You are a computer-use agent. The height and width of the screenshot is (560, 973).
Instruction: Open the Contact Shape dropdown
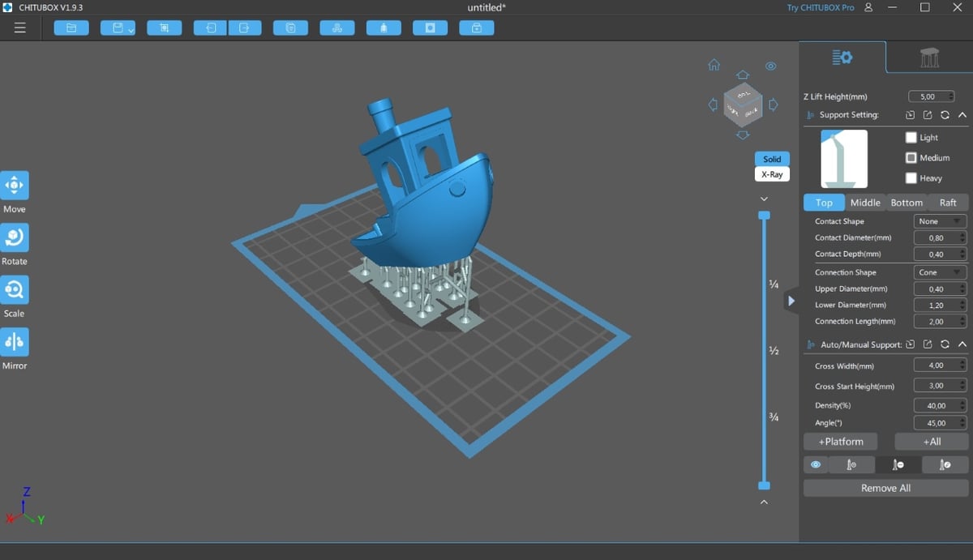(x=940, y=221)
